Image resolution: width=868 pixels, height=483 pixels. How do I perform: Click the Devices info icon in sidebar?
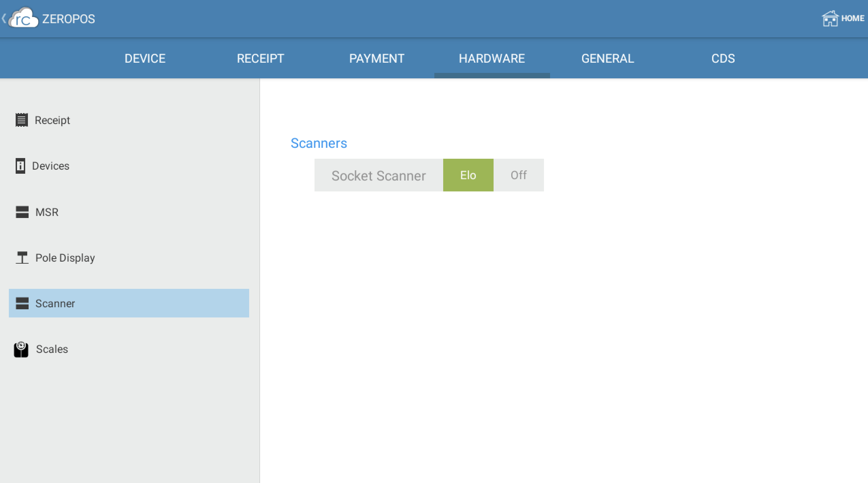pos(20,166)
